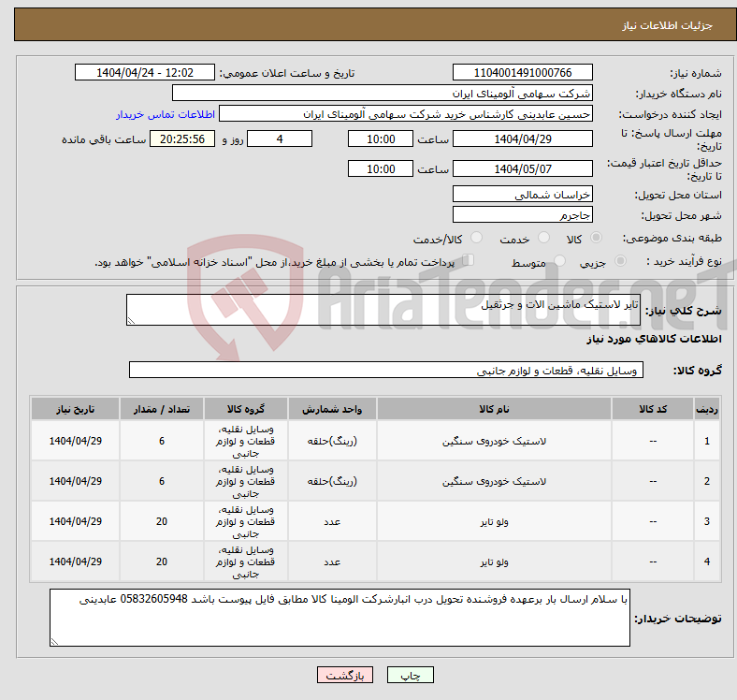Viewport: 737px width, 700px height.
Task: Click the price validity date 1404/05/07 field
Action: (x=522, y=168)
